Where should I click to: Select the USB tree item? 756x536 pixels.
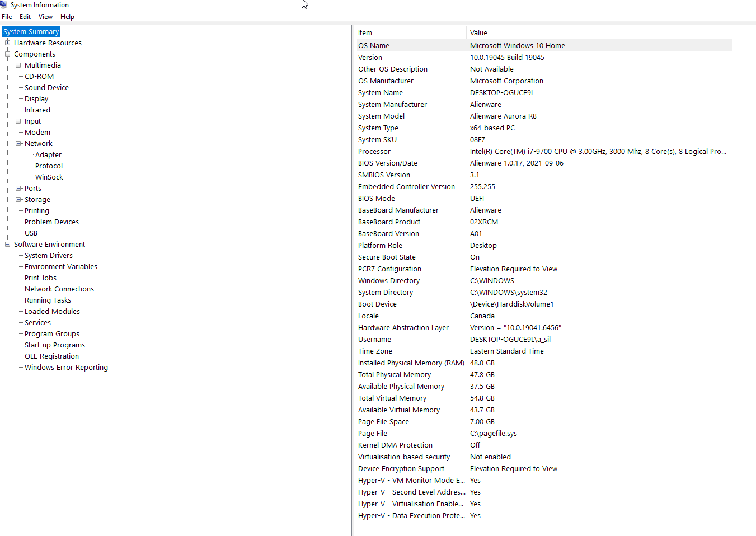coord(31,233)
